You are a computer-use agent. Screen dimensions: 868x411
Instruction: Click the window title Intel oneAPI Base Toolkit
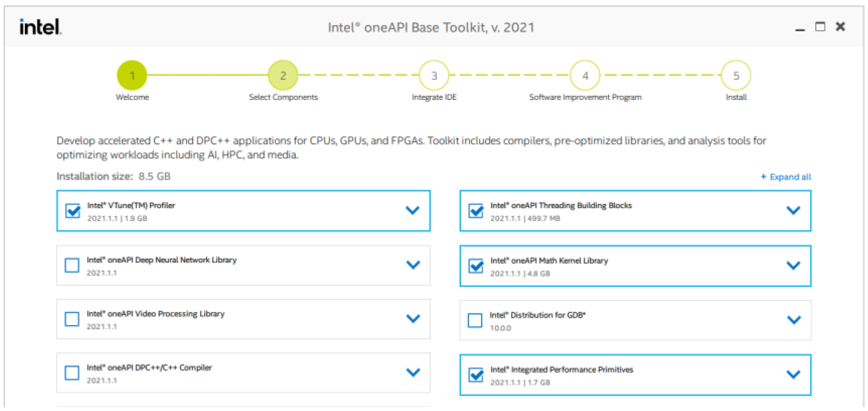pos(431,27)
